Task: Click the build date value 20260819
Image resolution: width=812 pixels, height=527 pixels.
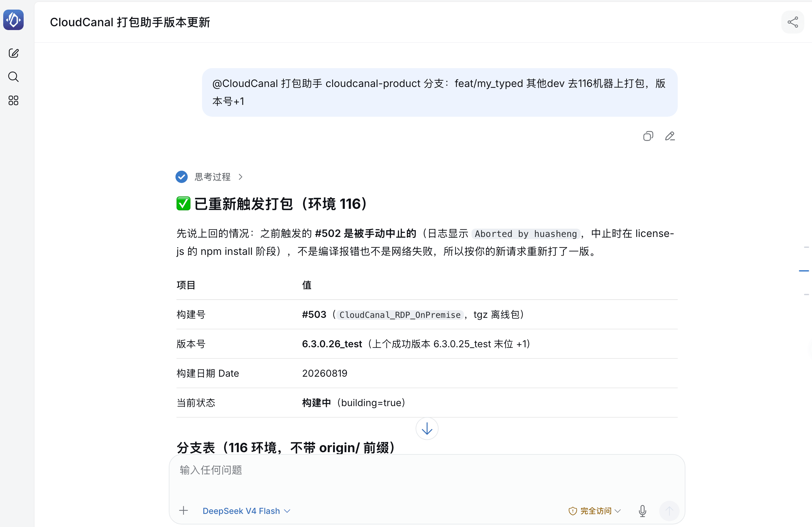Action: pos(324,373)
